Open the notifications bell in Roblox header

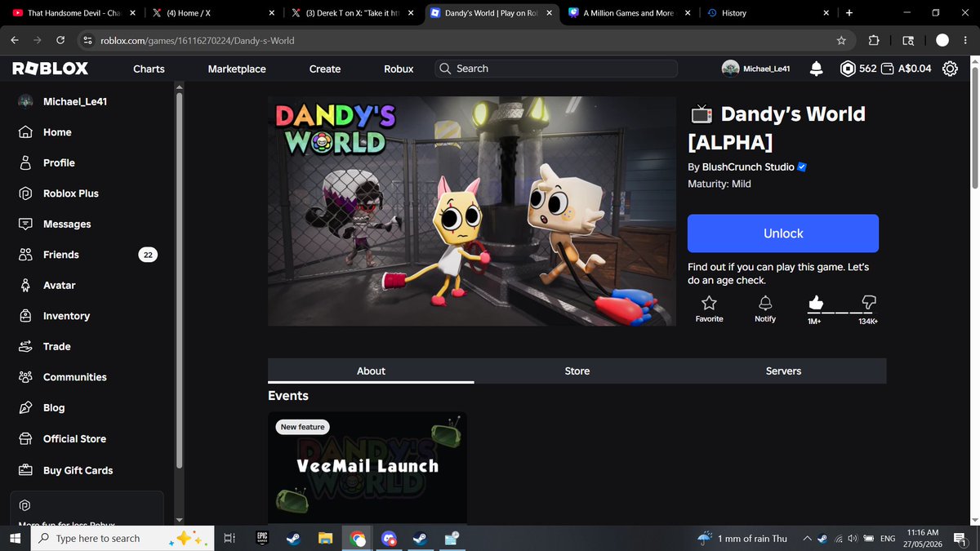pyautogui.click(x=816, y=69)
